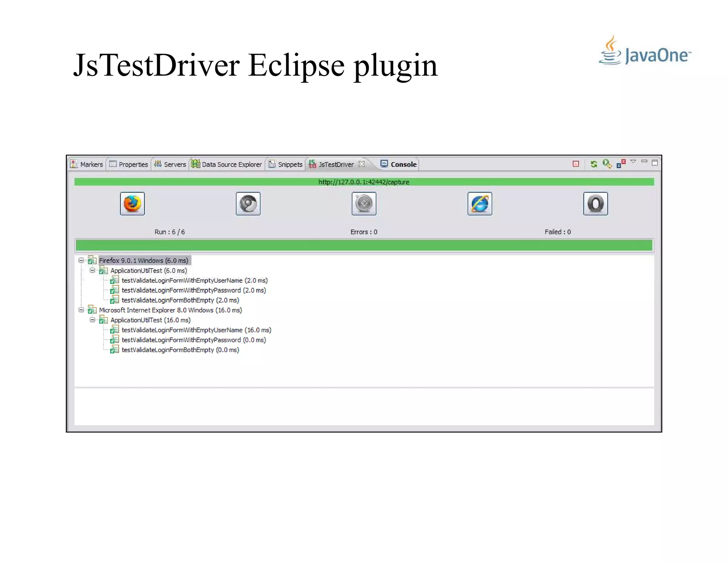Click the 'Run : 6 / 6' counter

pyautogui.click(x=170, y=232)
